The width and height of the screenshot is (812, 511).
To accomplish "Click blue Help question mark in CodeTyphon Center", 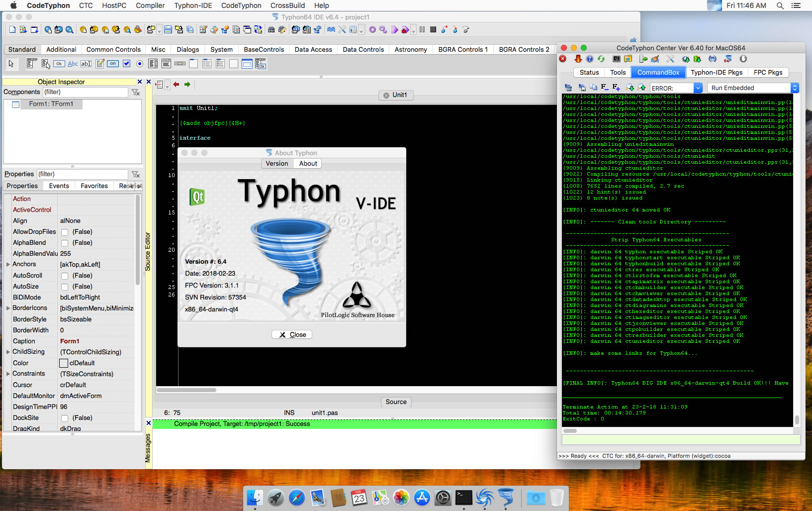I will (x=590, y=59).
